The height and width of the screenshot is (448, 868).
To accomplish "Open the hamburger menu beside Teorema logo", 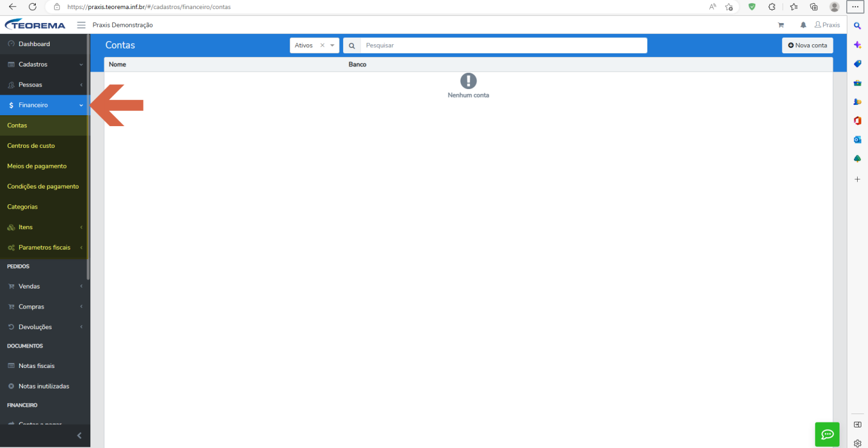I will (x=81, y=25).
